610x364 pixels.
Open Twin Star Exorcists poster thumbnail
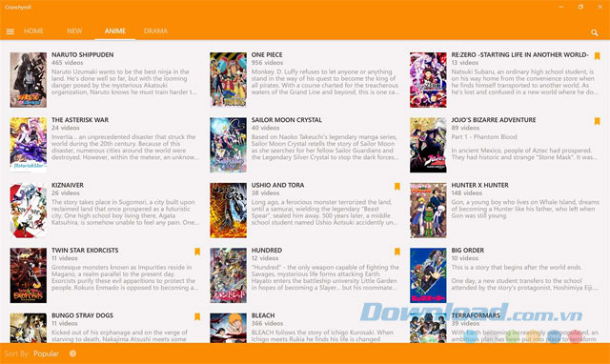(x=29, y=275)
